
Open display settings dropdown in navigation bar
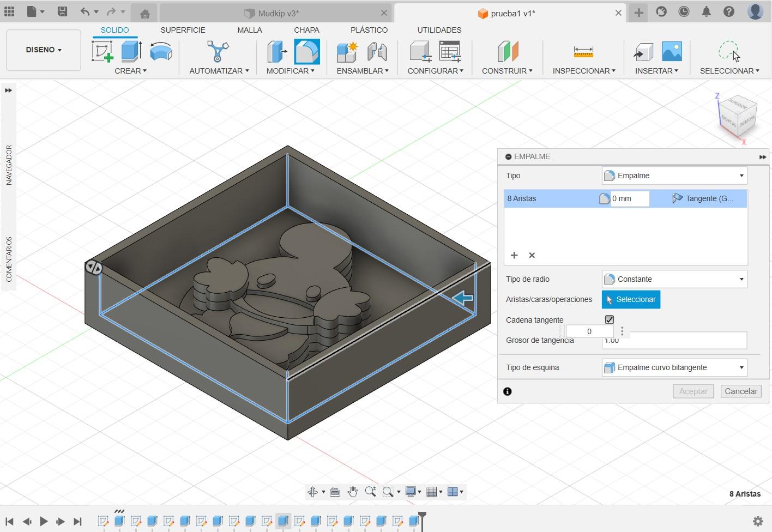(x=413, y=492)
